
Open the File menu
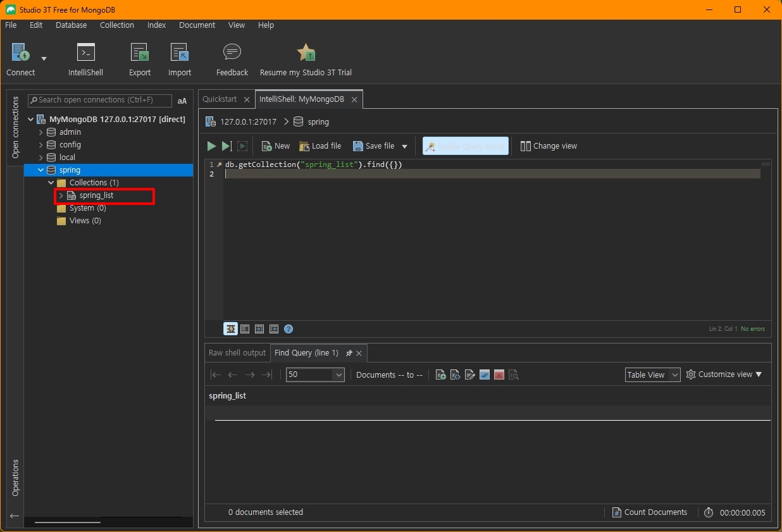click(11, 25)
